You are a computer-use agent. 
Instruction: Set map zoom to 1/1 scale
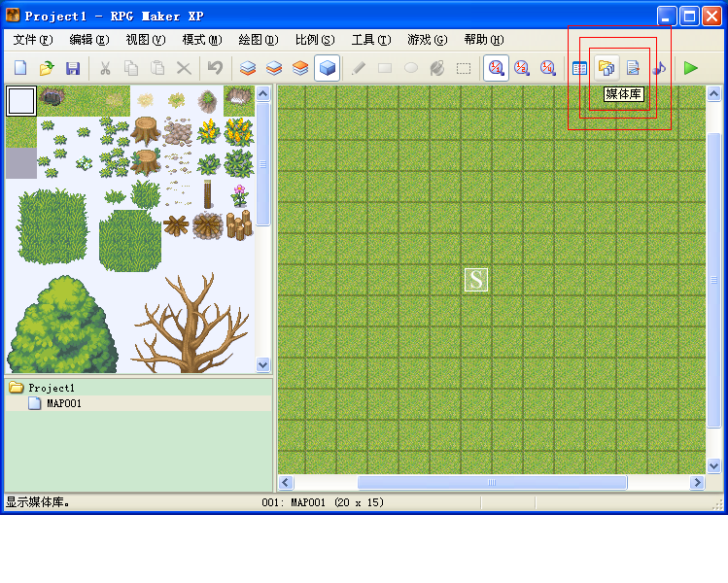click(x=496, y=68)
